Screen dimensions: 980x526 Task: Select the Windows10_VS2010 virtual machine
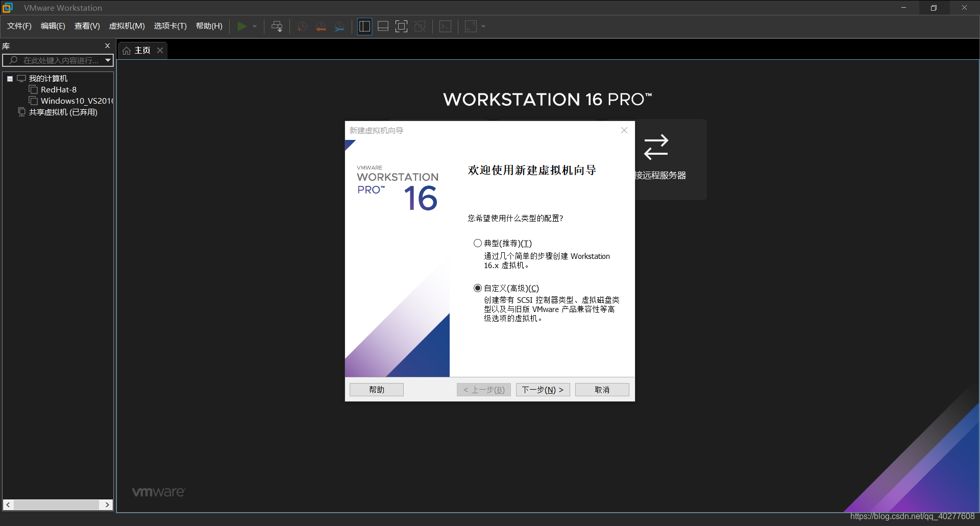point(77,101)
